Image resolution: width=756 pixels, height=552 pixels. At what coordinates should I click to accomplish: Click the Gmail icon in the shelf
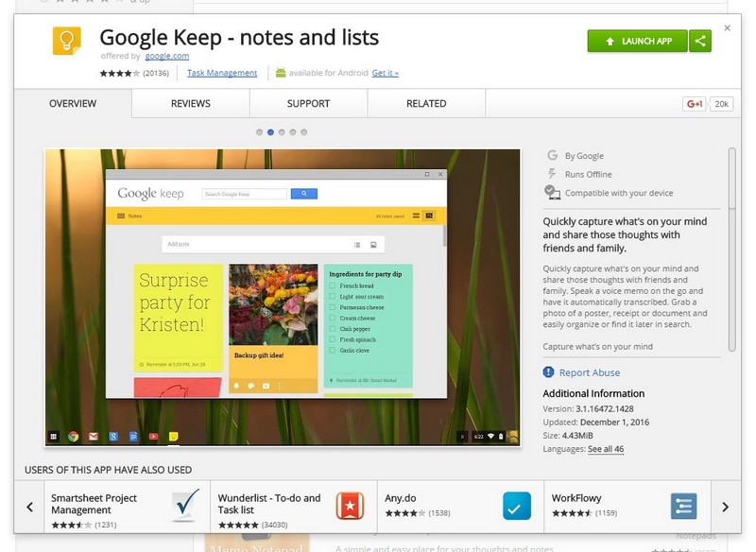(94, 437)
